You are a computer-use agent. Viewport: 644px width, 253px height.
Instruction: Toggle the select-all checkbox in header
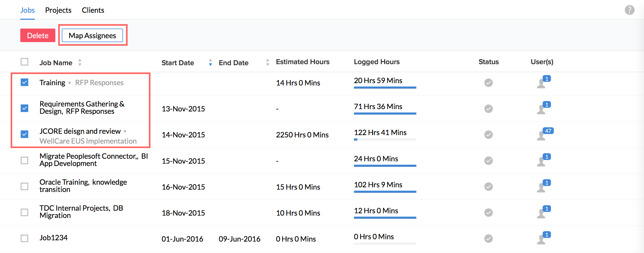[x=24, y=62]
